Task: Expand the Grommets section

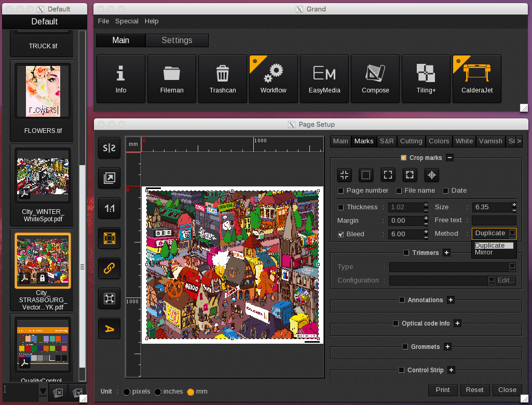Action: [447, 347]
